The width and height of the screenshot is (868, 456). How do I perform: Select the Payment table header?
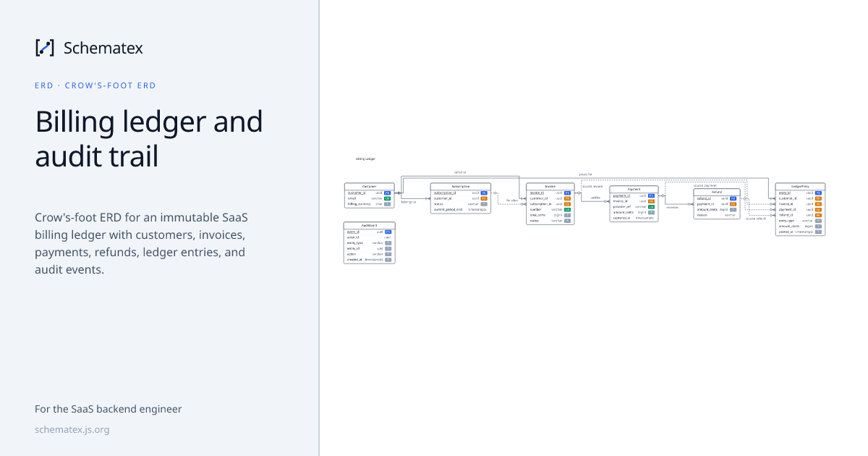point(634,189)
